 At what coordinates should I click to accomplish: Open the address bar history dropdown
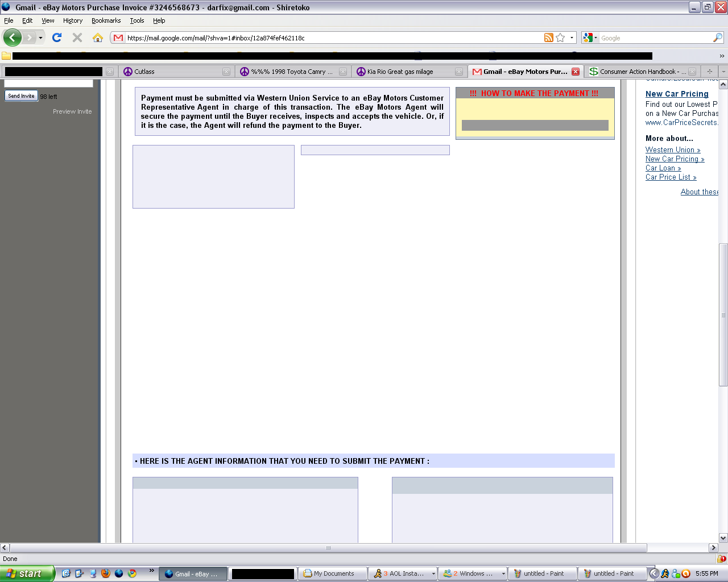click(572, 38)
